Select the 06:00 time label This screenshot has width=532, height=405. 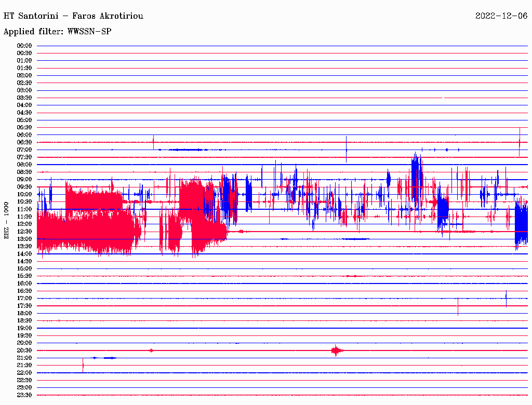point(24,135)
